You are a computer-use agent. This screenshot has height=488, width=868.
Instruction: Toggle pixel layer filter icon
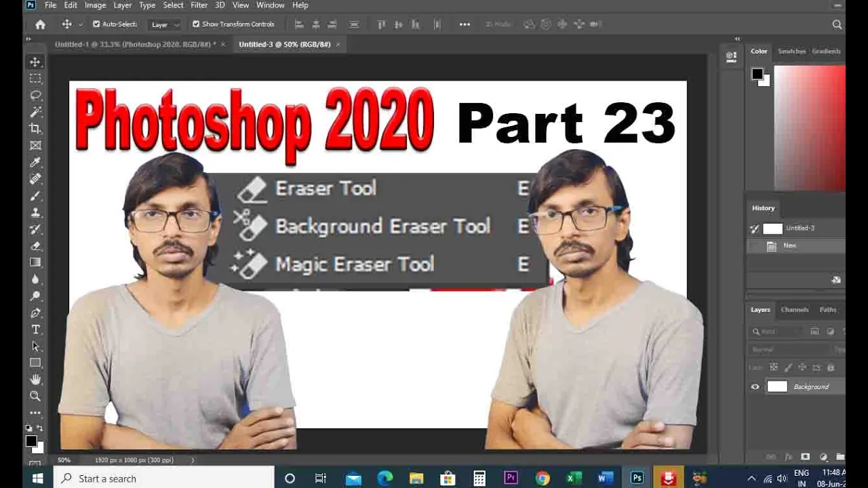pos(814,331)
